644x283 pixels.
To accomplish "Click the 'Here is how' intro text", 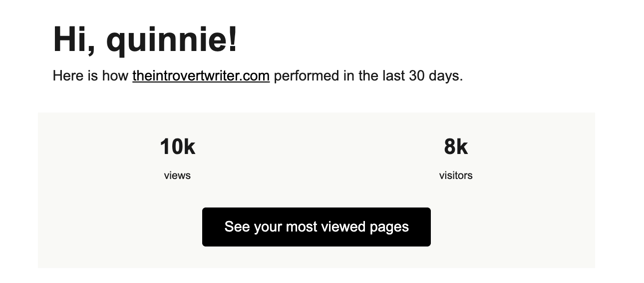I will pos(90,76).
